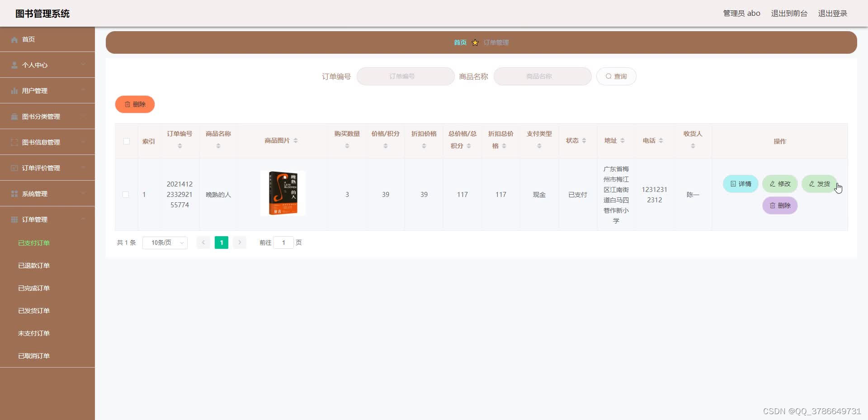Sort by 收货人 column arrows
868x420 pixels.
(x=693, y=146)
